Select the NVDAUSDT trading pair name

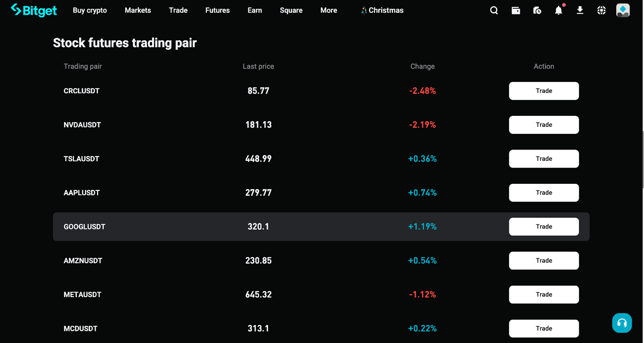(82, 125)
